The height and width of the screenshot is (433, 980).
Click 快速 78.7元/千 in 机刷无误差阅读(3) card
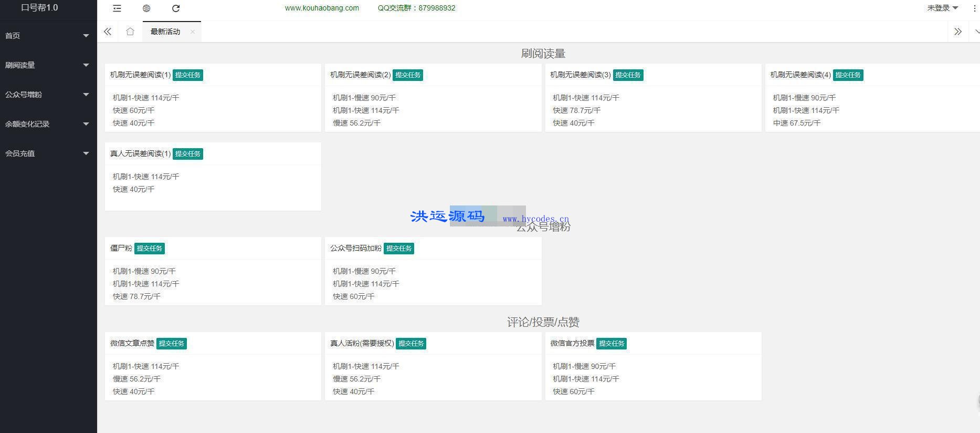(x=576, y=110)
